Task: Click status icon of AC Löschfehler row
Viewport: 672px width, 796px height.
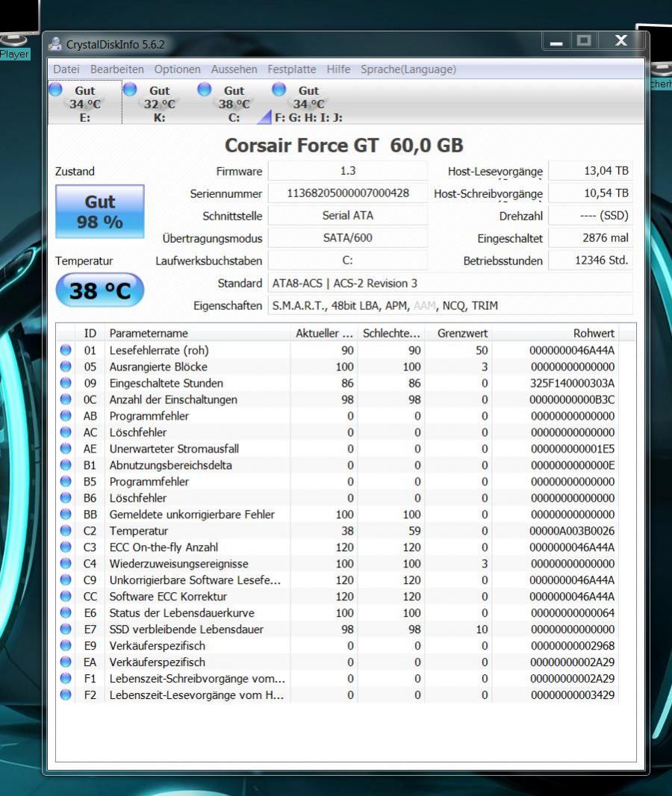Action: [66, 432]
